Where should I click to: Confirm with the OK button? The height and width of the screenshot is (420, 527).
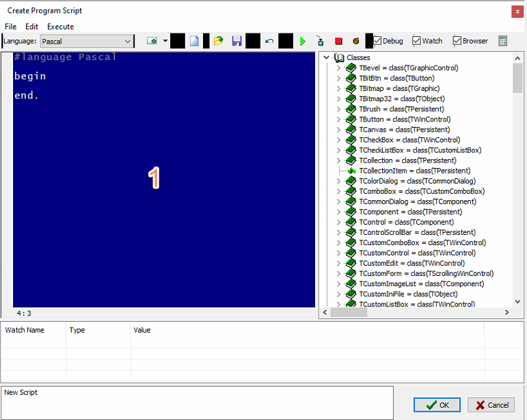pyautogui.click(x=437, y=405)
